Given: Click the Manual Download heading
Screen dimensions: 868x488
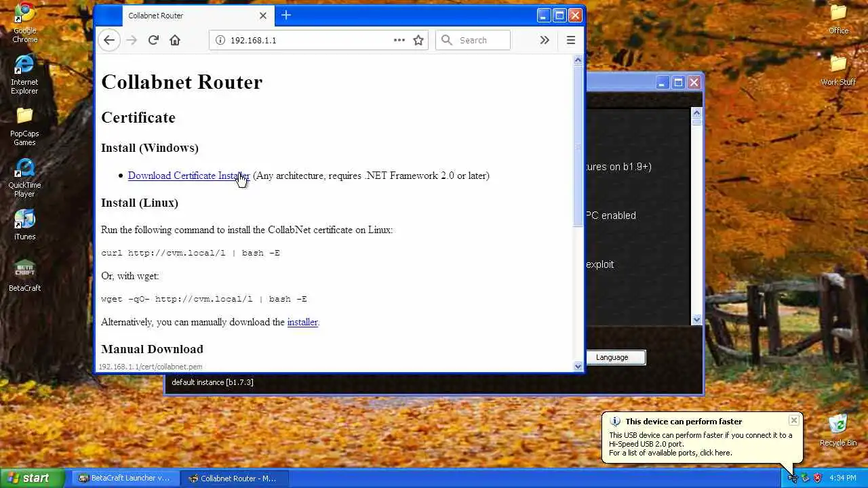Looking at the screenshot, I should tap(152, 349).
